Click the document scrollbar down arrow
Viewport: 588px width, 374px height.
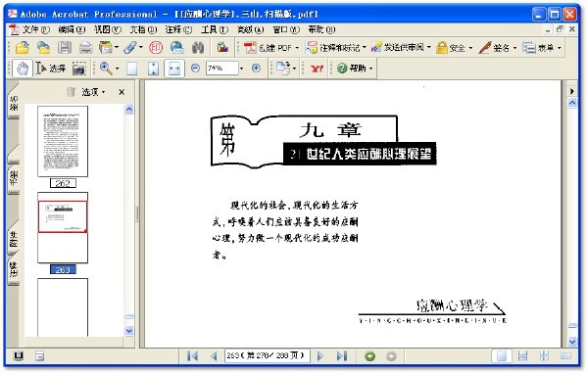coord(572,342)
